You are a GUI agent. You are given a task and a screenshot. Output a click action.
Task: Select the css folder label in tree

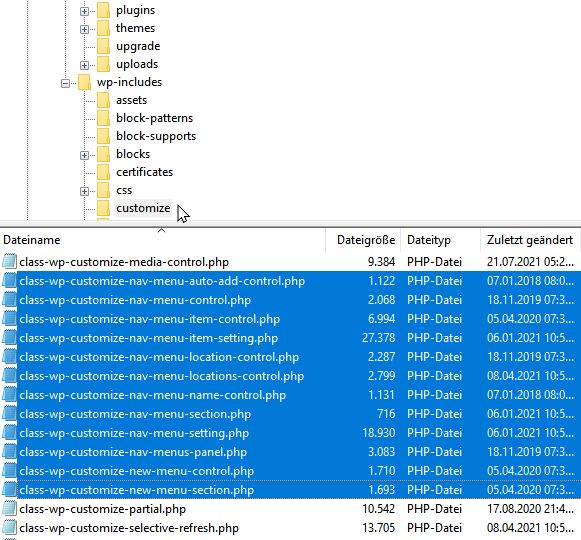tap(124, 190)
